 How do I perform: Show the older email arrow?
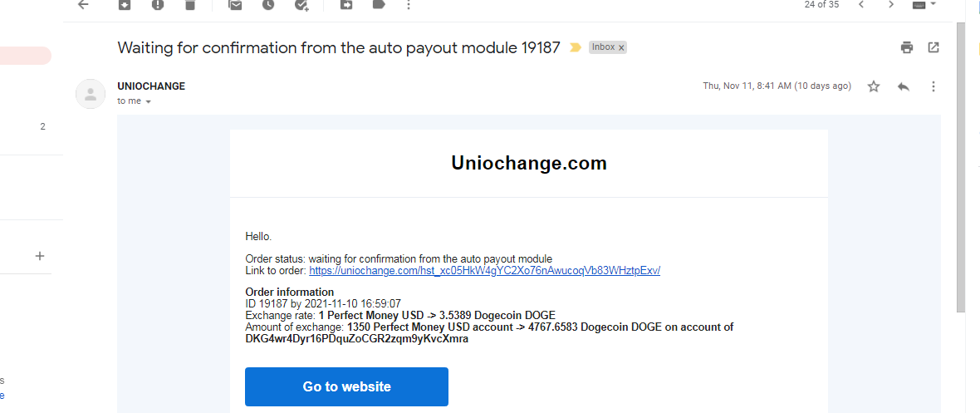coord(892,4)
